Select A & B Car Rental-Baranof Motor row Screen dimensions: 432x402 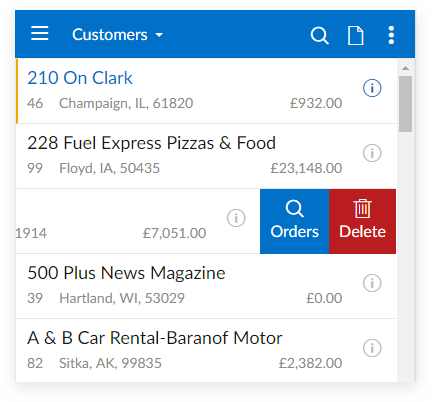(206, 351)
